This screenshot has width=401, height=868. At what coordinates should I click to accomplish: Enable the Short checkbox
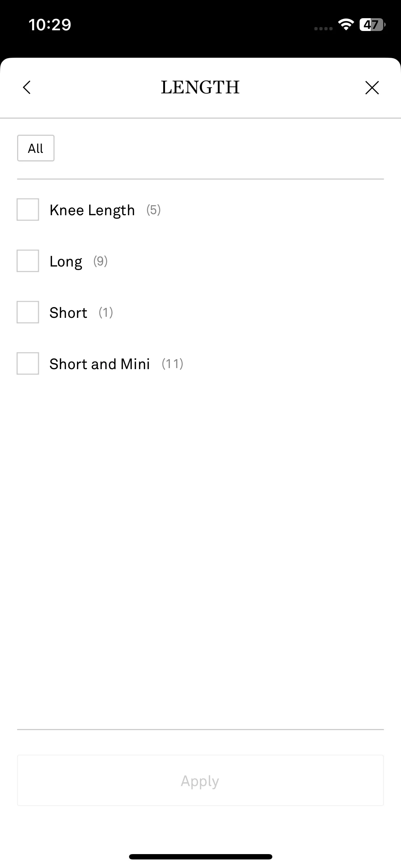pos(28,312)
